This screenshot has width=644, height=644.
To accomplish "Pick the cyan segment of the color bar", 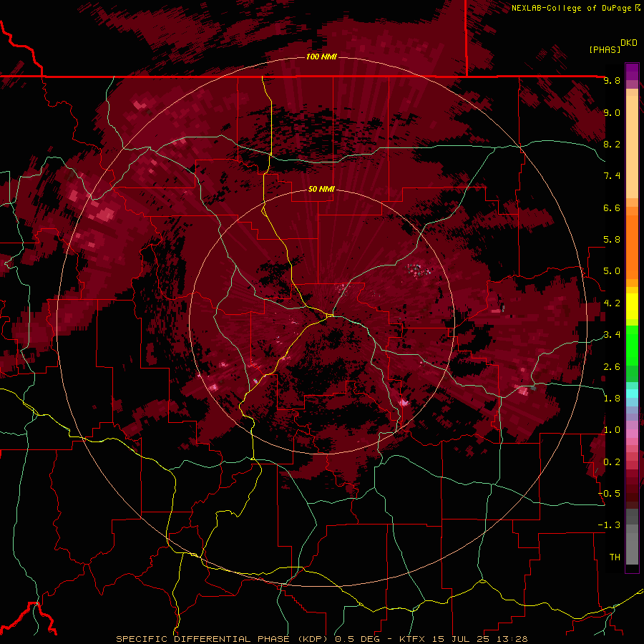I will click(x=632, y=394).
